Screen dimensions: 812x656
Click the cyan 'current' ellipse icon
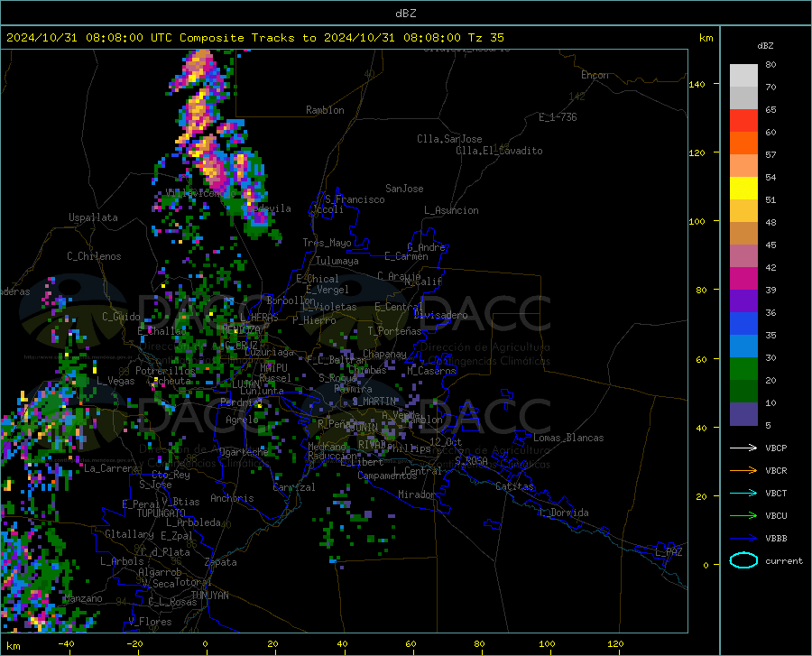pyautogui.click(x=743, y=560)
